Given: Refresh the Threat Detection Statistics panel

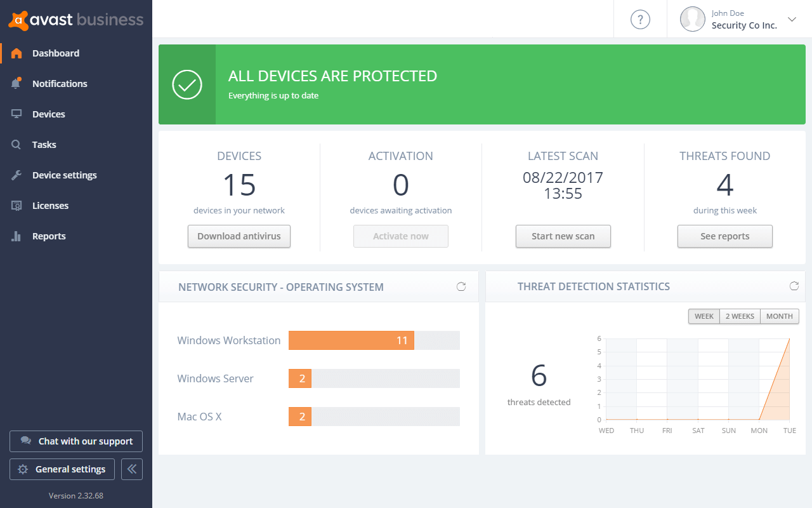Looking at the screenshot, I should pos(794,286).
